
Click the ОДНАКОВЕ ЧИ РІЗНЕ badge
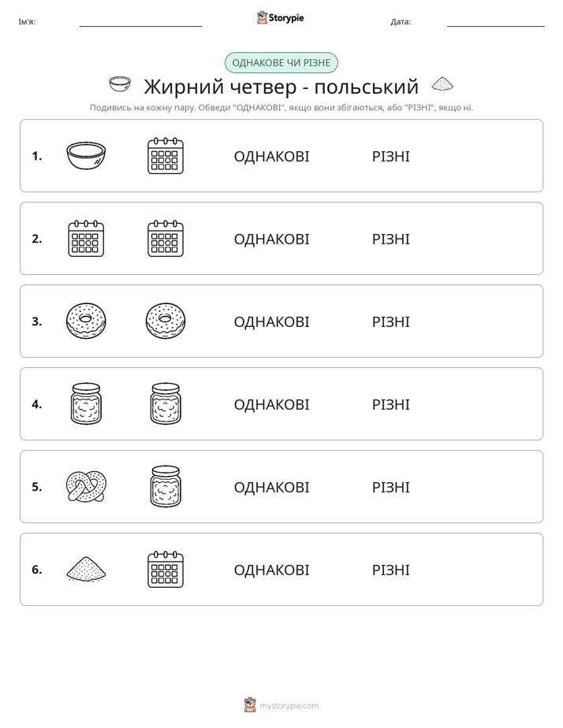[281, 63]
